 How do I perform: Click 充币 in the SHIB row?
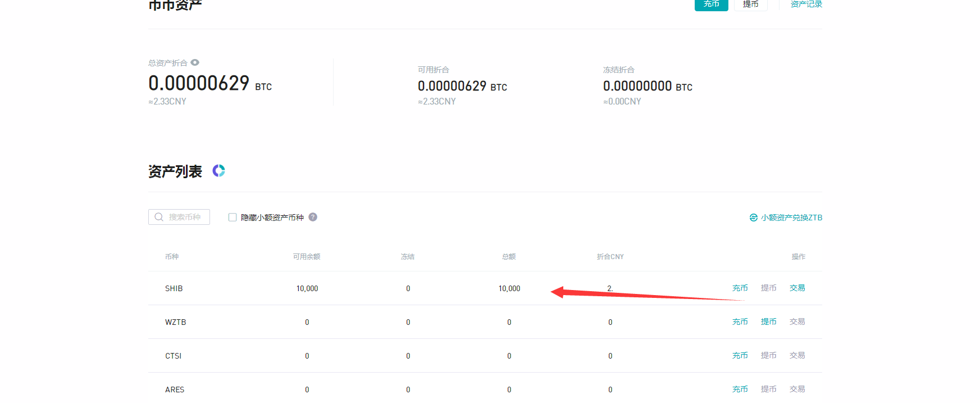pyautogui.click(x=740, y=288)
